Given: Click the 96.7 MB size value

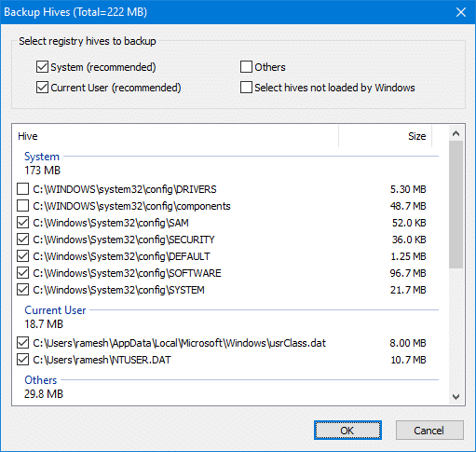Looking at the screenshot, I should [x=408, y=273].
